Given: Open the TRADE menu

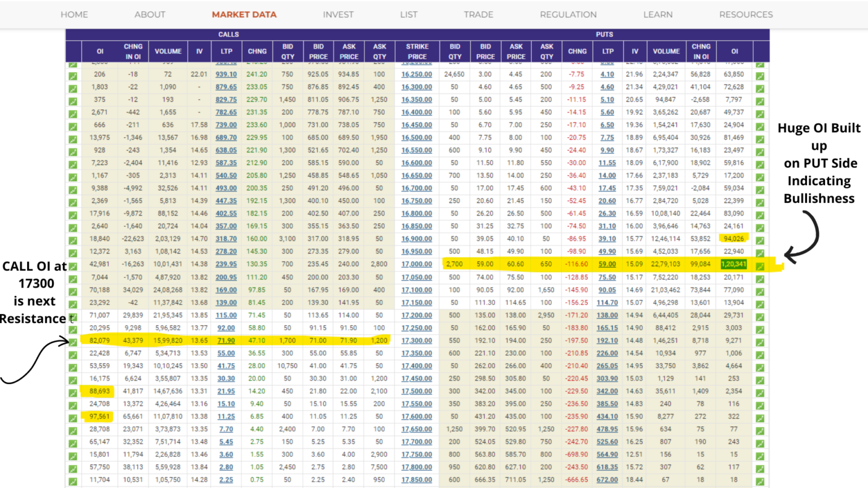Looking at the screenshot, I should click(x=479, y=15).
